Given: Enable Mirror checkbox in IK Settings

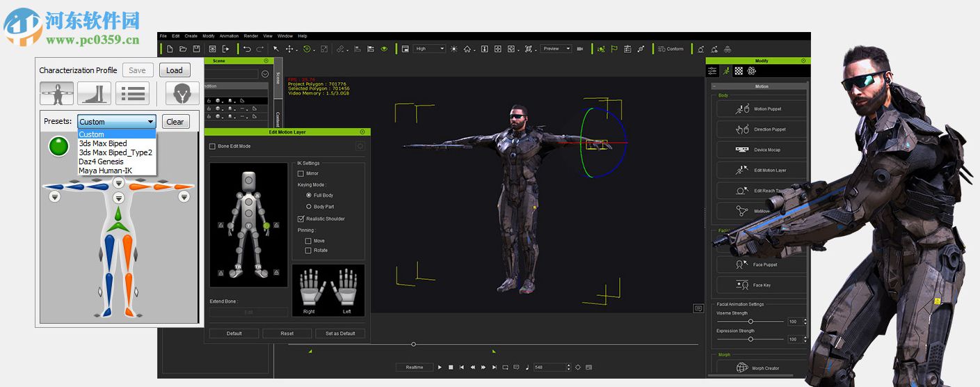Looking at the screenshot, I should 300,173.
